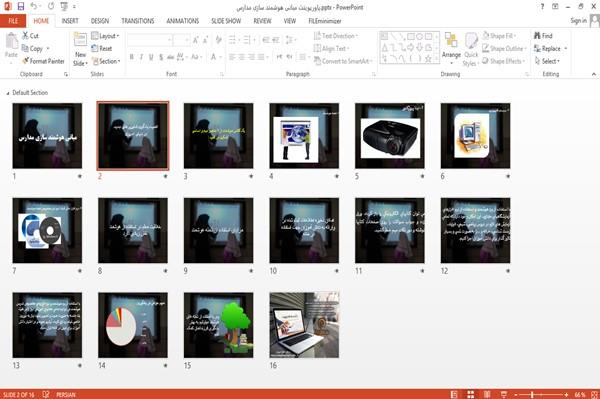Select slide 1 title thumbnail
The image size is (600, 399).
[x=47, y=136]
